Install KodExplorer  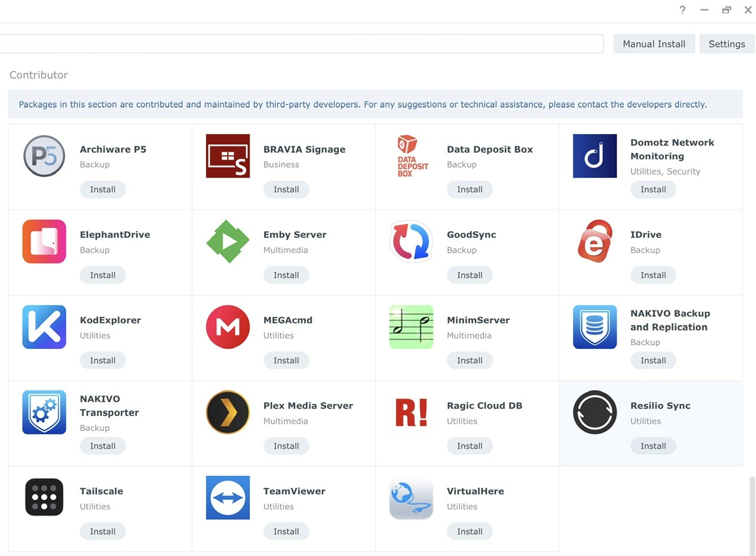click(103, 361)
